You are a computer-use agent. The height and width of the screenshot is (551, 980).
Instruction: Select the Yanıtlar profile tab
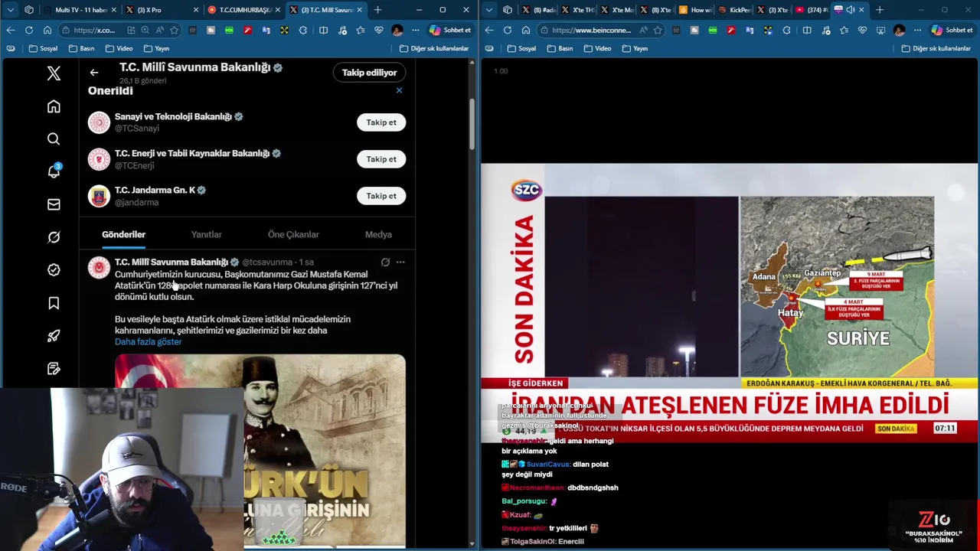(206, 235)
